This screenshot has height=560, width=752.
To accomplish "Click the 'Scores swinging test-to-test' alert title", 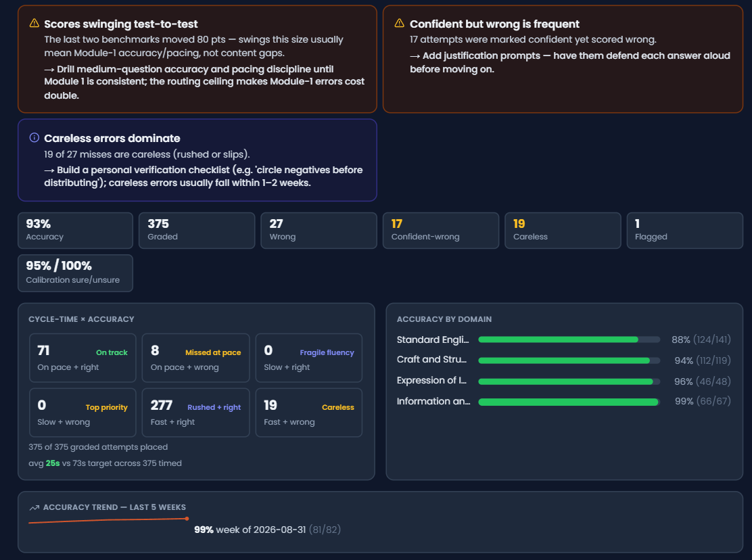I will 121,24.
